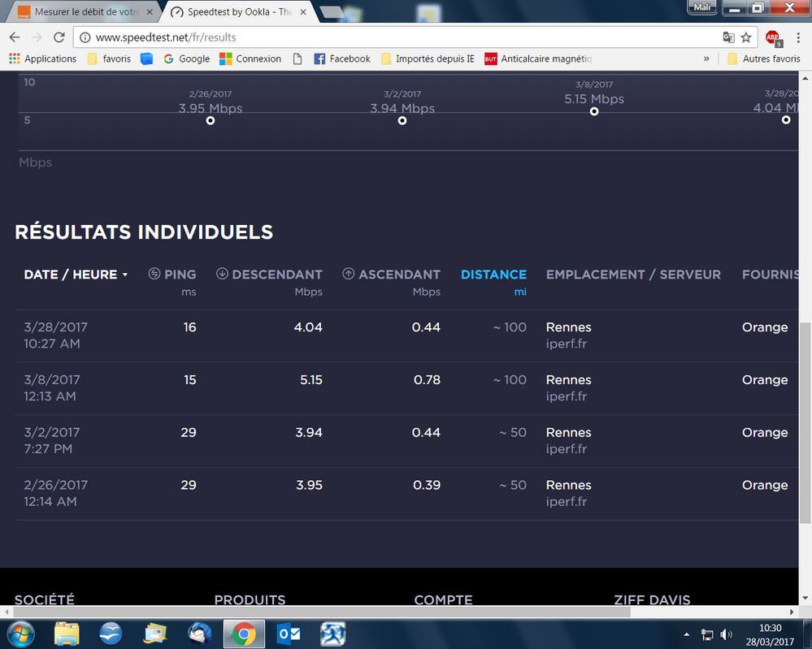Open Chrome's three-dot menu
The image size is (812, 649).
(x=797, y=37)
